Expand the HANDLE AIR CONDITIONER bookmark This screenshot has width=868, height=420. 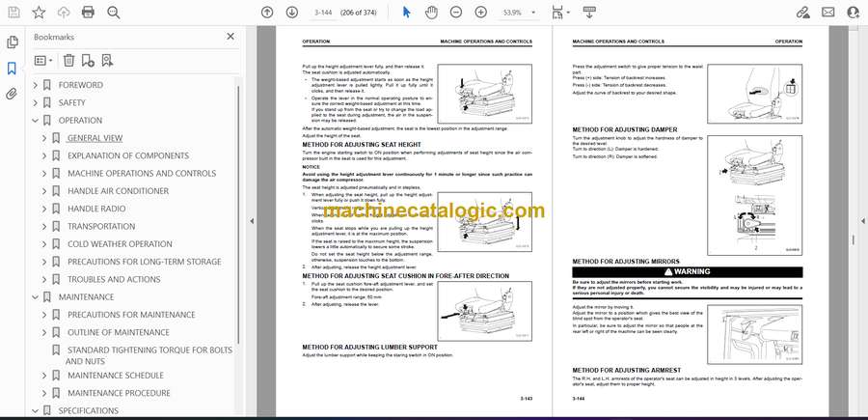click(44, 191)
